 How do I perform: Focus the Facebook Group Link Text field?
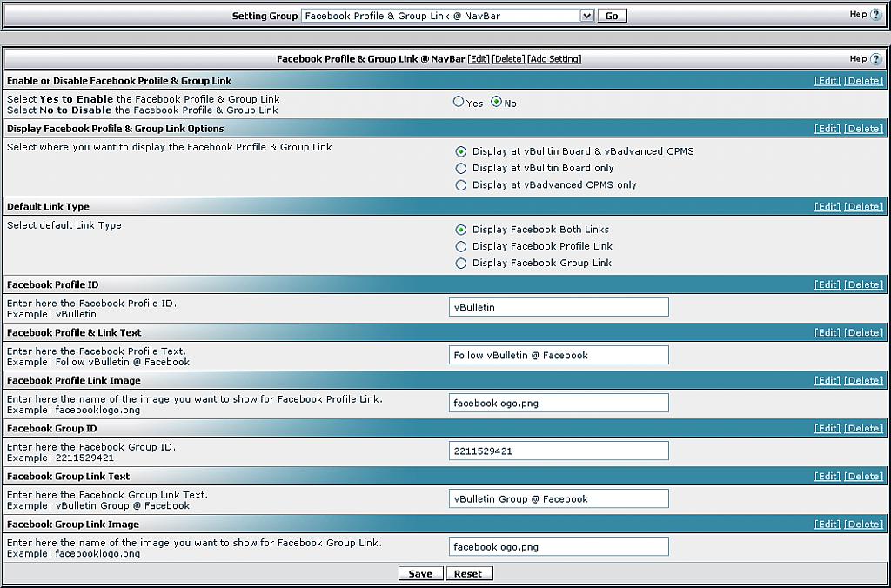click(559, 498)
